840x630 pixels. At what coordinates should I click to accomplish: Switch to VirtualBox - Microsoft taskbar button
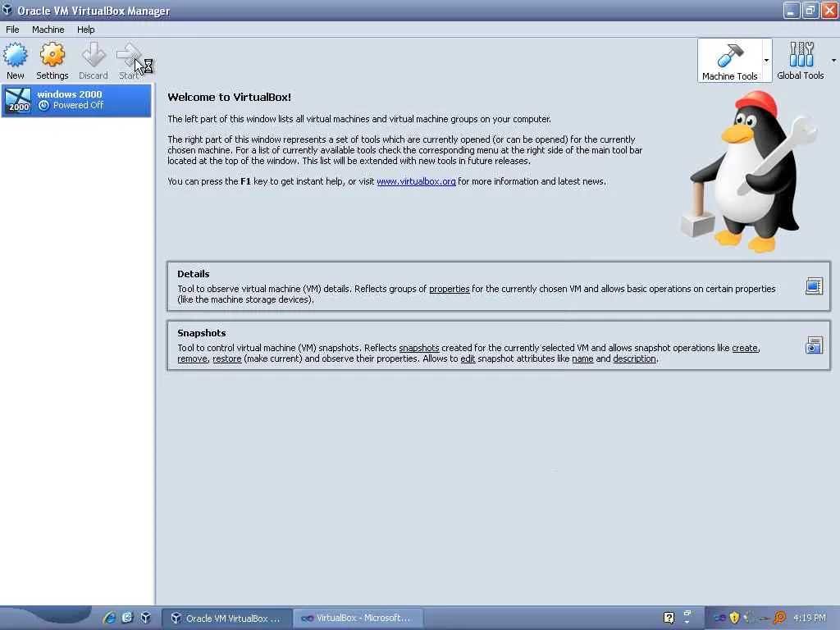359,619
